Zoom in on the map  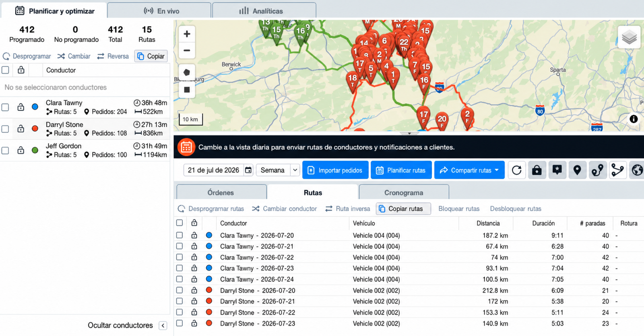coord(187,34)
